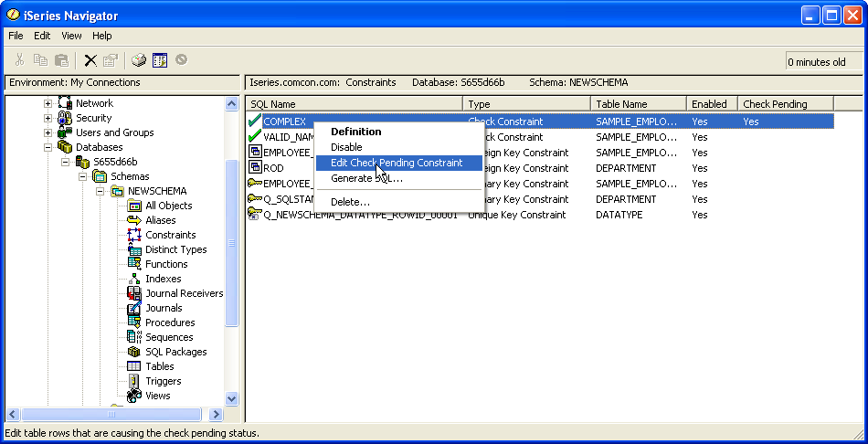This screenshot has height=444, width=868.
Task: Choose Generate SQL from context menu
Action: 397,178
